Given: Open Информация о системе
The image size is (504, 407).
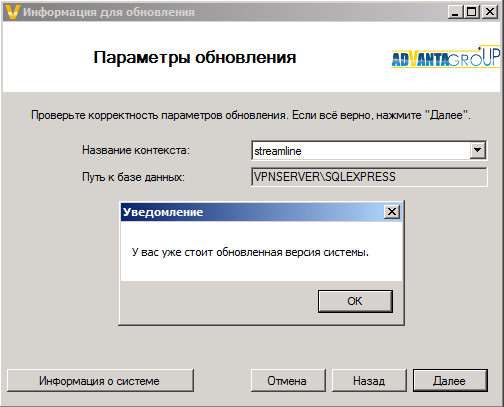Looking at the screenshot, I should [100, 380].
